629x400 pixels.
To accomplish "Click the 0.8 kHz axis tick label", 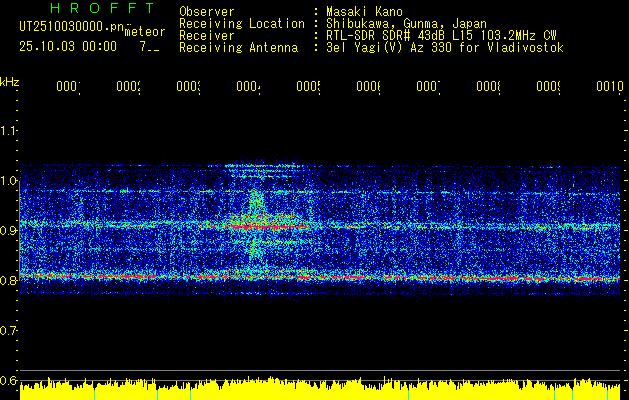I will coord(9,280).
